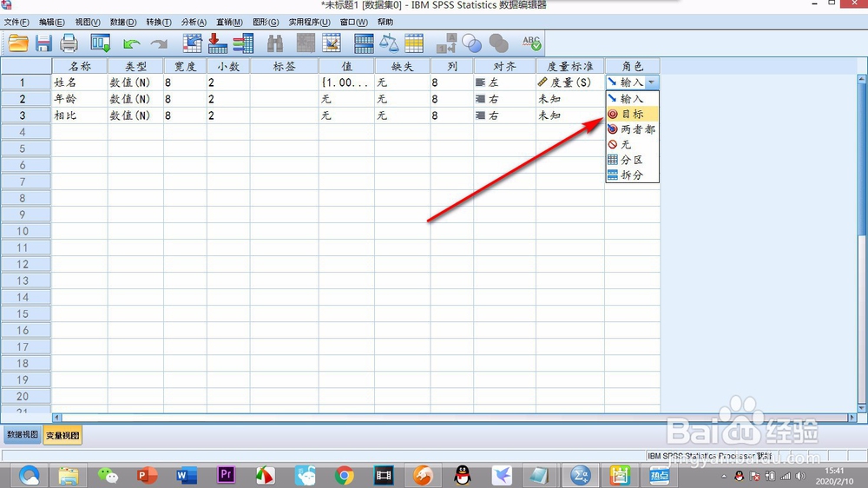Screen dimensions: 868x488
Task: Open the 视图(V) menu
Action: point(88,23)
